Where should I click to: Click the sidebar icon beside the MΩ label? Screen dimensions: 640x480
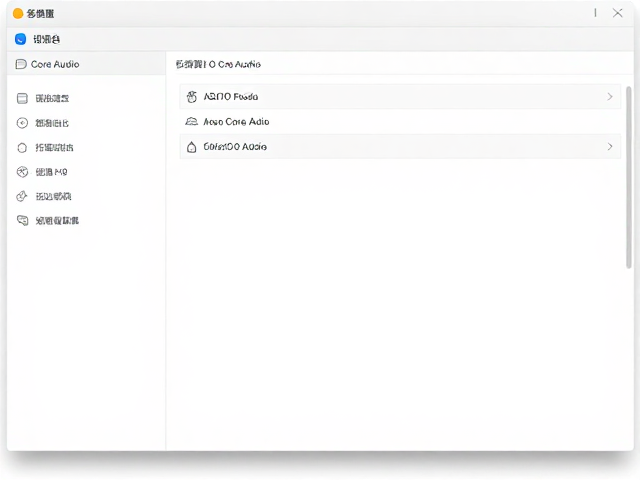[22, 172]
